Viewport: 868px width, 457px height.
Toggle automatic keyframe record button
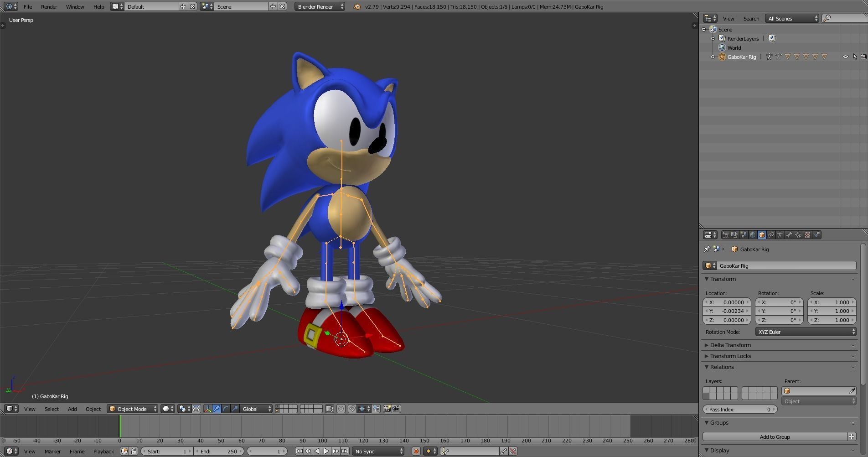click(416, 451)
